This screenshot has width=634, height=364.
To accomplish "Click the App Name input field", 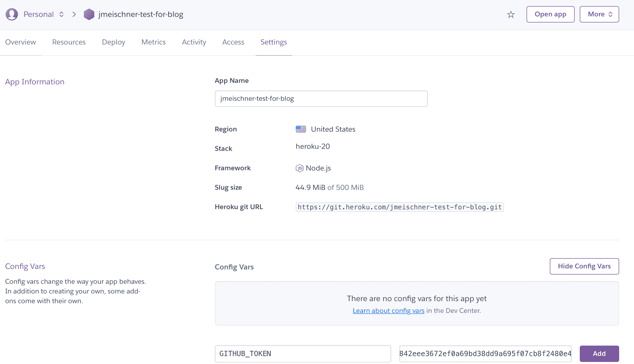I will coord(321,99).
